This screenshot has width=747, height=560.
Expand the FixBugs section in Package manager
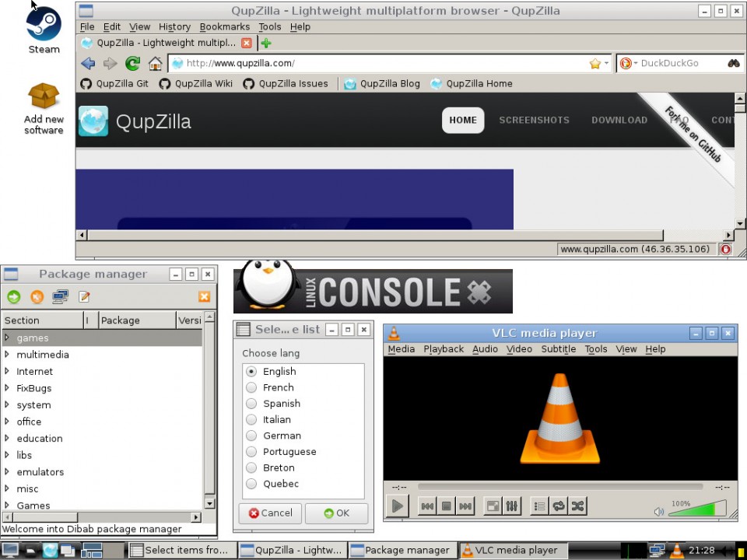coord(7,387)
